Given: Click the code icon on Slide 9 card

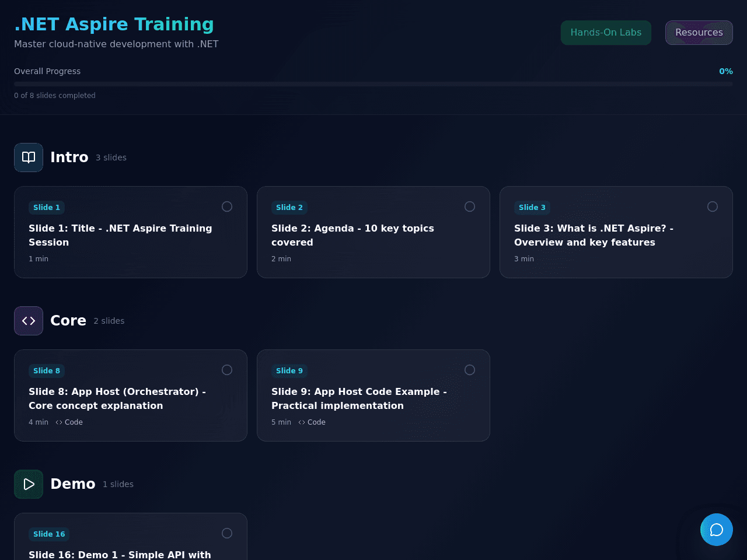Looking at the screenshot, I should [302, 422].
